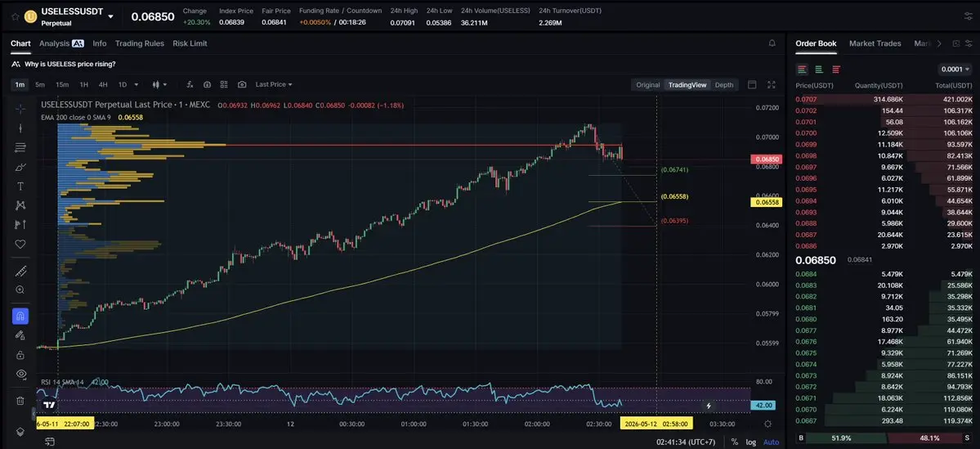This screenshot has width=980, height=449.
Task: Toggle stay-in-drawing-mode pencil lock icon
Action: tap(20, 335)
